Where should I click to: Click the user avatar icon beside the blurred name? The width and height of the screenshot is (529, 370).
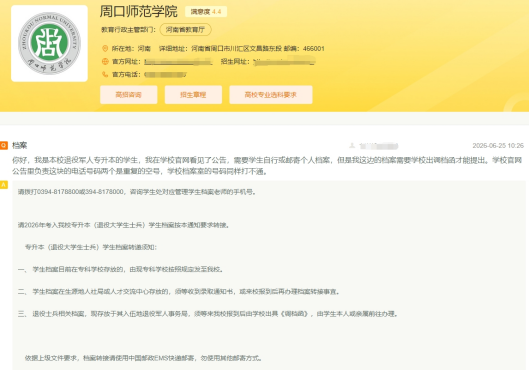[x=352, y=145]
